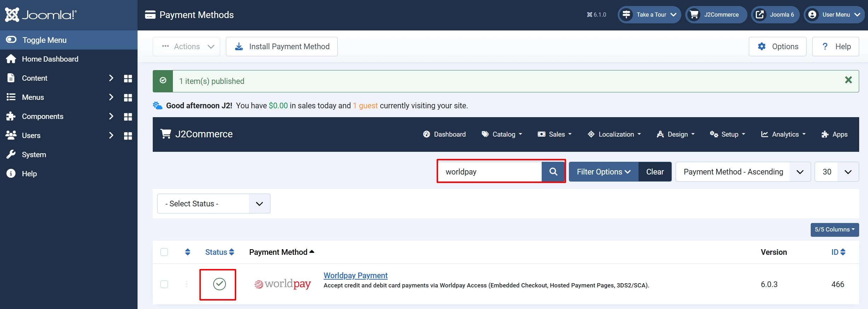The image size is (868, 309).
Task: Click the Help toolbar button
Action: [835, 46]
